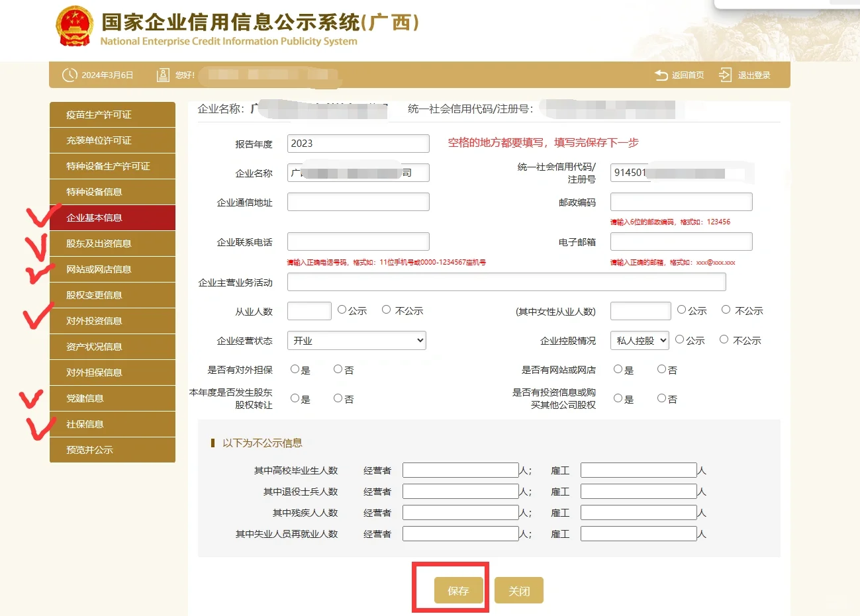Click the user profile icon beside 您好
860x616 pixels.
pos(163,75)
